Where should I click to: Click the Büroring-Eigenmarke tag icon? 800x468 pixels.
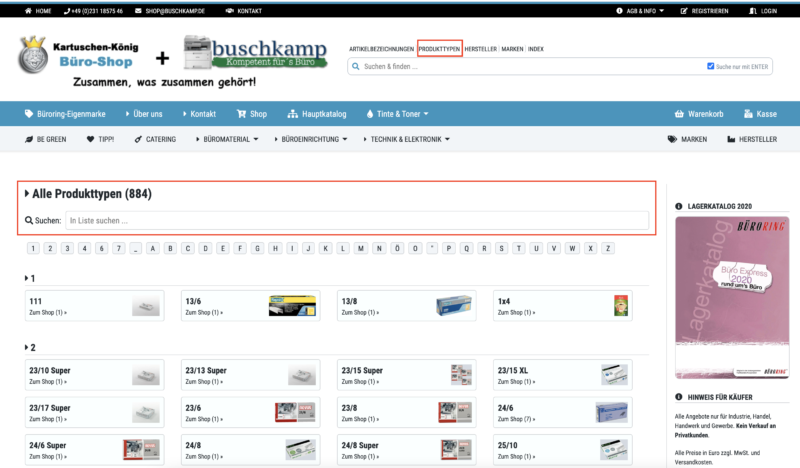(29, 114)
